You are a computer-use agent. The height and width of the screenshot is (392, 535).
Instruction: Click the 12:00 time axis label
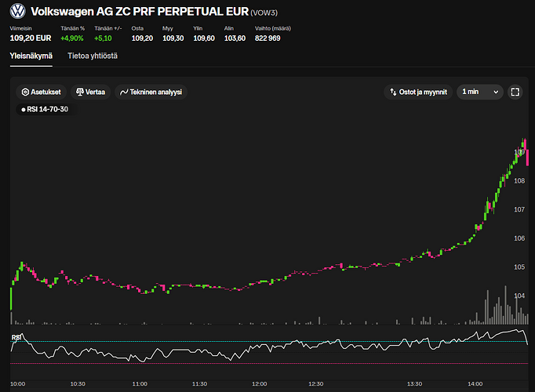click(260, 384)
